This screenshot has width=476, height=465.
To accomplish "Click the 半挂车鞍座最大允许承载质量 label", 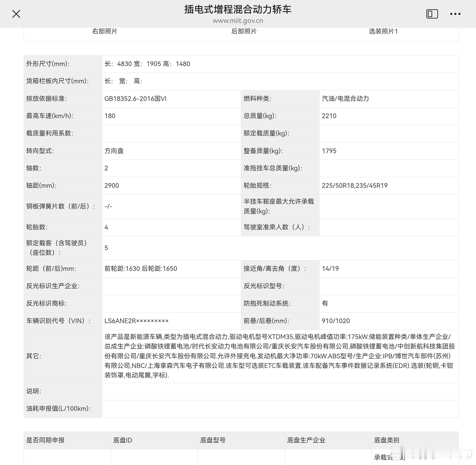I will pos(279,206).
